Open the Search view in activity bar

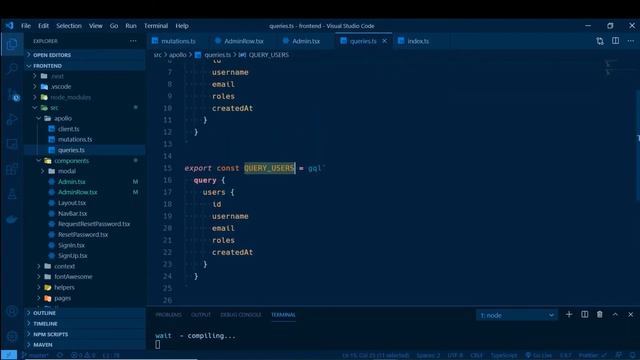coord(12,69)
